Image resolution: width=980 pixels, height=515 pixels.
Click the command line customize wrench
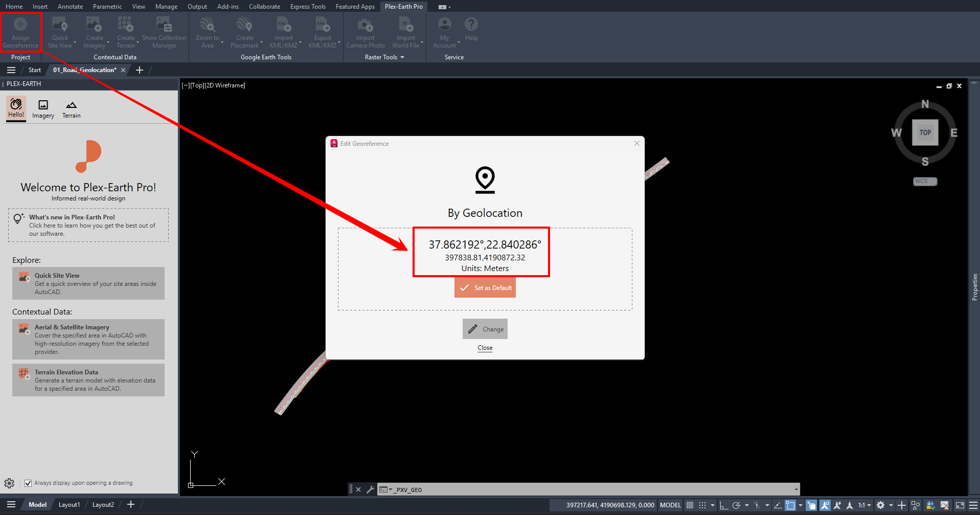point(370,489)
